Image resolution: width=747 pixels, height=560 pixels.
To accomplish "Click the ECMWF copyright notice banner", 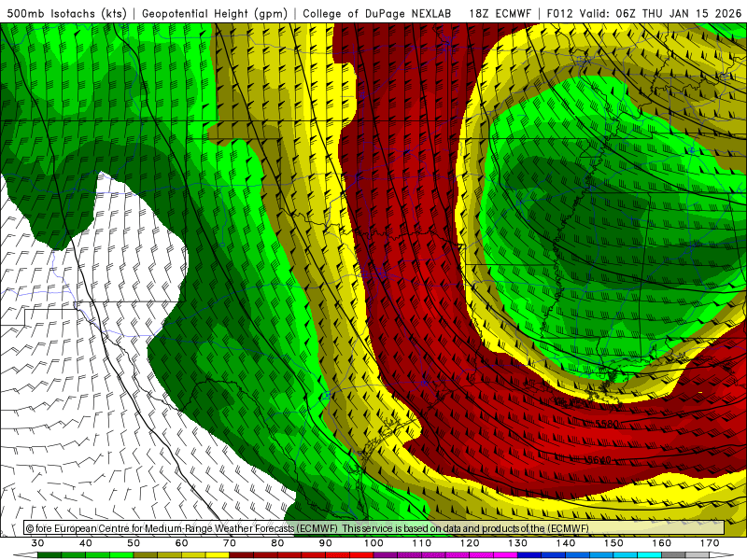I will tap(374, 528).
